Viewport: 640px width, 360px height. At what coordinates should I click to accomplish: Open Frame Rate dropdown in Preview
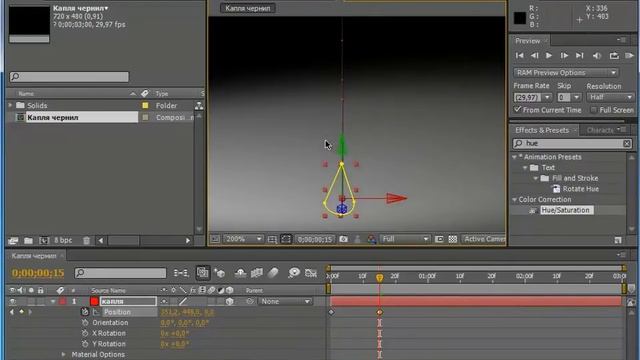click(x=547, y=98)
